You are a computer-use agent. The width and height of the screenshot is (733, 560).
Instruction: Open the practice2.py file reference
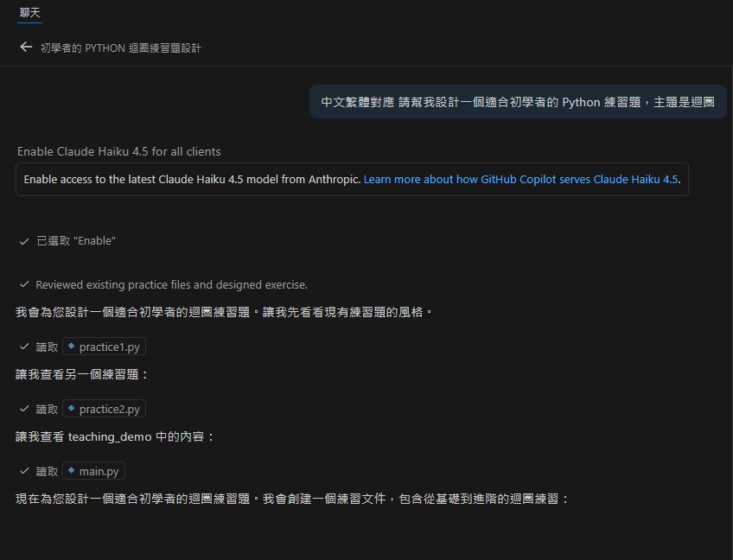pyautogui.click(x=109, y=409)
